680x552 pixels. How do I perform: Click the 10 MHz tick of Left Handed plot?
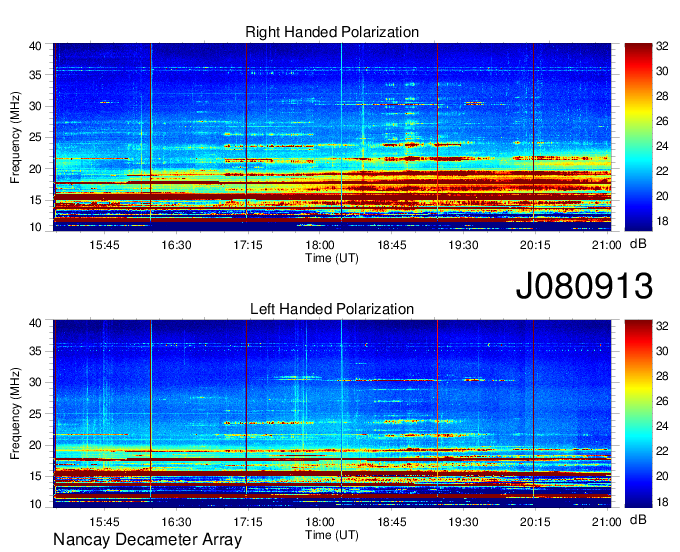click(35, 504)
